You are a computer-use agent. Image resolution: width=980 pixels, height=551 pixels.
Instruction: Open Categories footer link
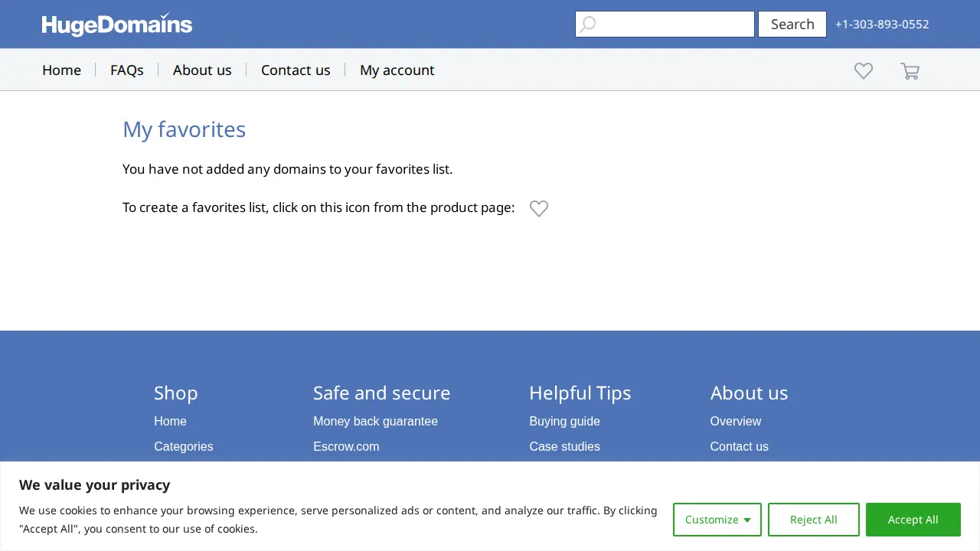(184, 446)
